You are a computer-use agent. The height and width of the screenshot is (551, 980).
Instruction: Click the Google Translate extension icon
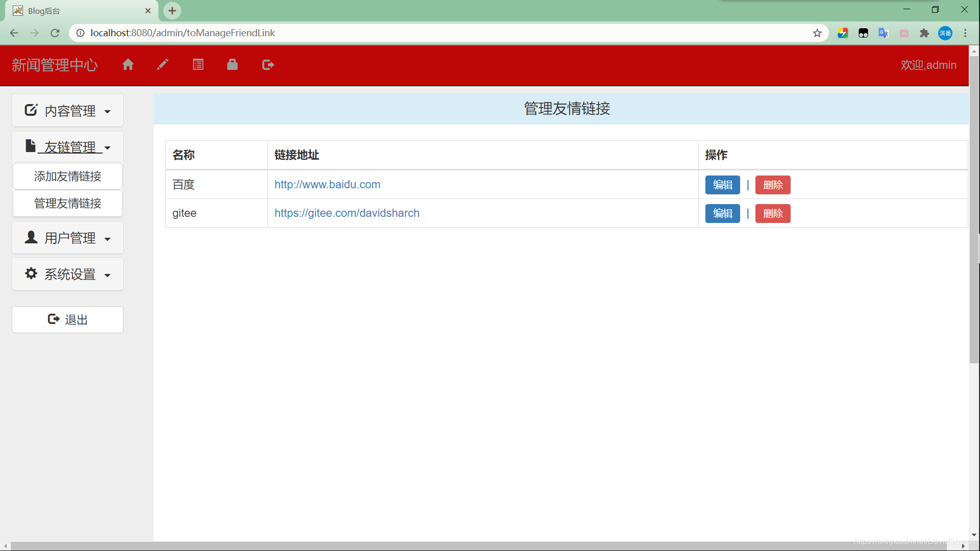884,33
